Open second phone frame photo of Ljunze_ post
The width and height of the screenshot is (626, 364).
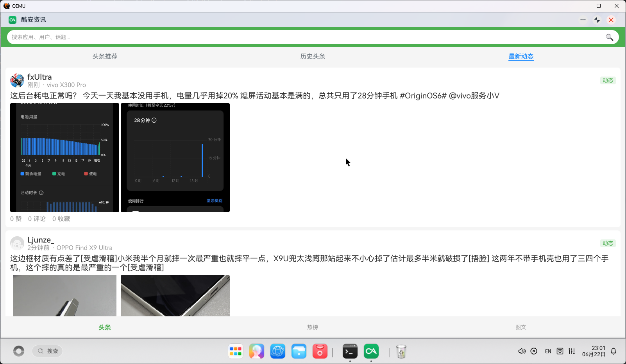pyautogui.click(x=175, y=296)
